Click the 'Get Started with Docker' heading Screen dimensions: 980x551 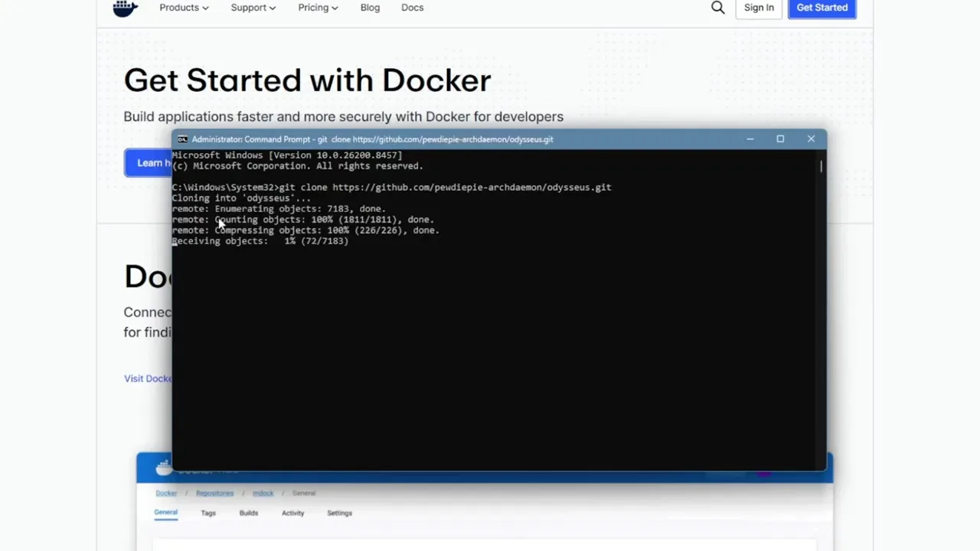tap(307, 80)
